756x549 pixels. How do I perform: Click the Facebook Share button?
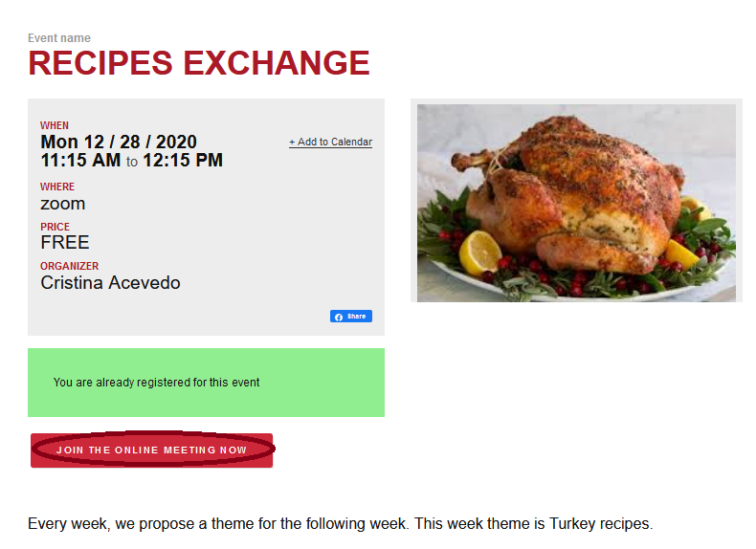point(351,317)
